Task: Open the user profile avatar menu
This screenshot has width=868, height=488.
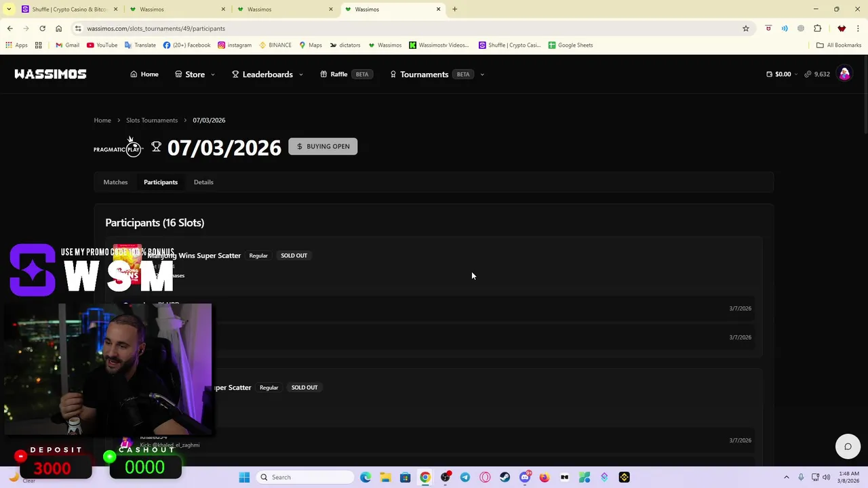Action: point(844,74)
